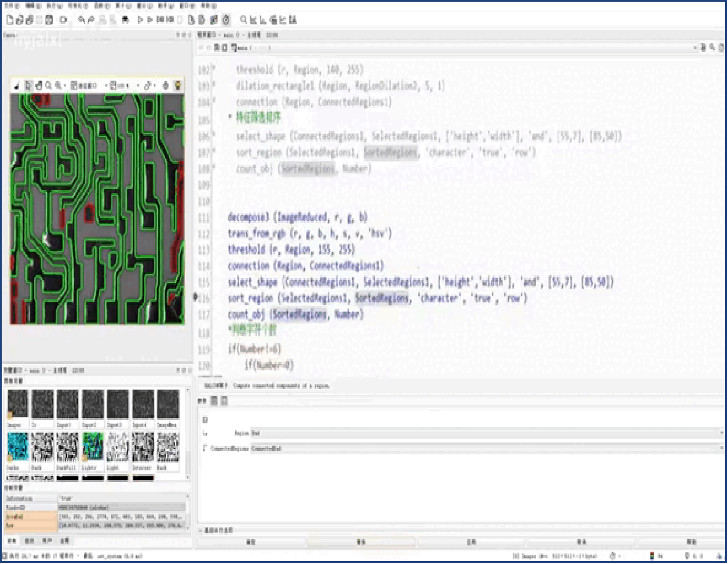Screen dimensions: 728x564
Task: Click the 应用 apply button
Action: [x=471, y=542]
